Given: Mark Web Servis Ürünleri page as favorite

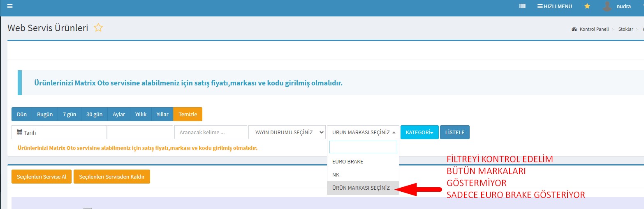Looking at the screenshot, I should tap(98, 28).
